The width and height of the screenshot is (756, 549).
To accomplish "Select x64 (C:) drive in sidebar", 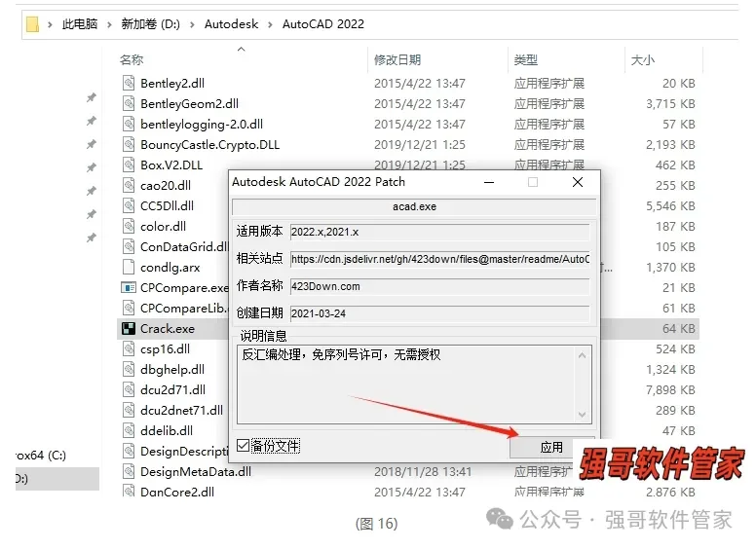I will click(41, 456).
